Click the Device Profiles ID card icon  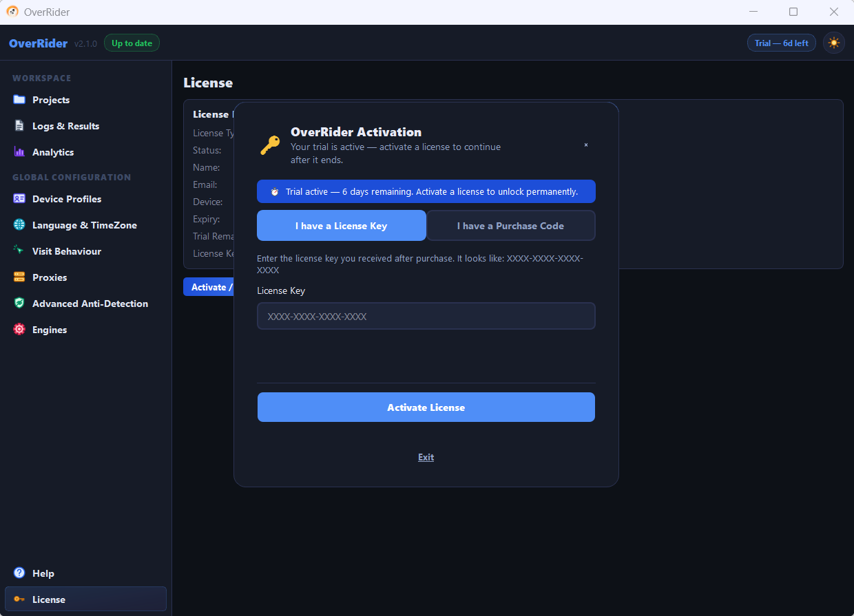tap(19, 199)
